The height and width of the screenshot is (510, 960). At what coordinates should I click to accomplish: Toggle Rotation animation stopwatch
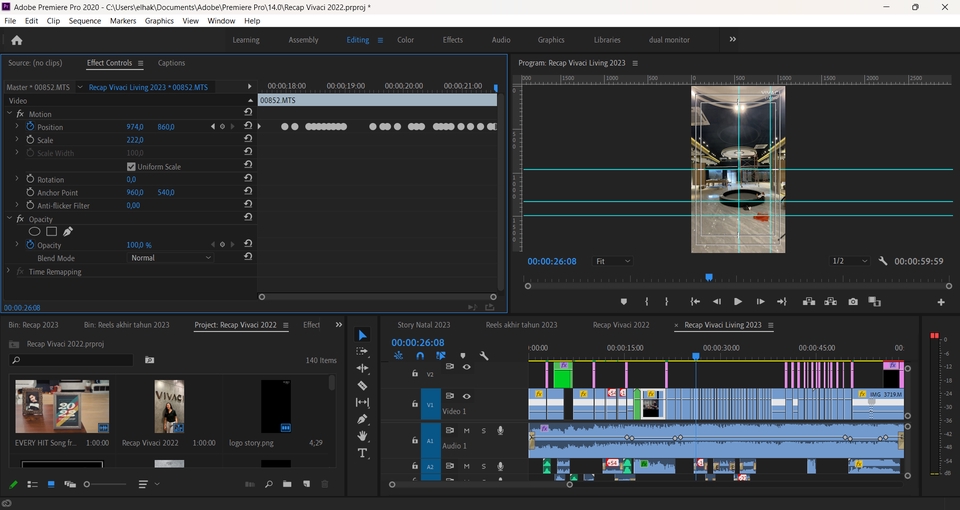coord(30,179)
